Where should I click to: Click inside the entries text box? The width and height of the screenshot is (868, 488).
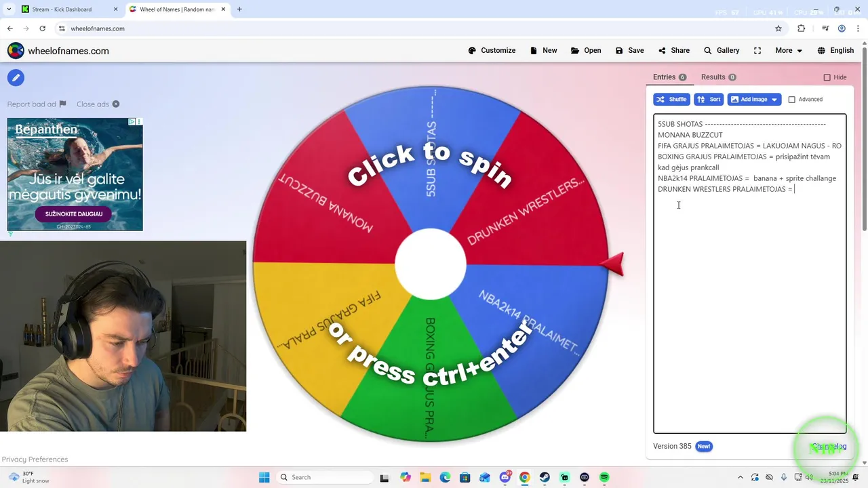click(x=749, y=273)
